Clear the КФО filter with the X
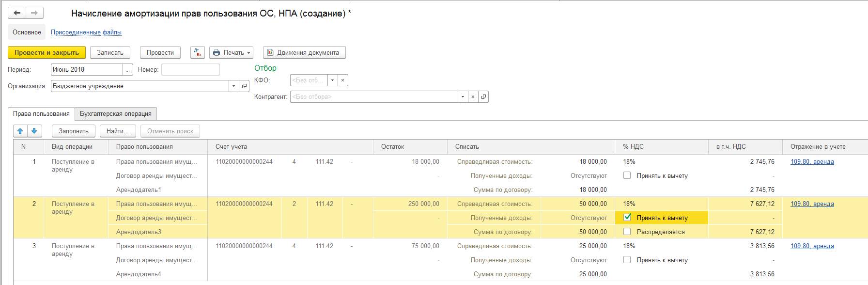The image size is (868, 285). coord(342,80)
